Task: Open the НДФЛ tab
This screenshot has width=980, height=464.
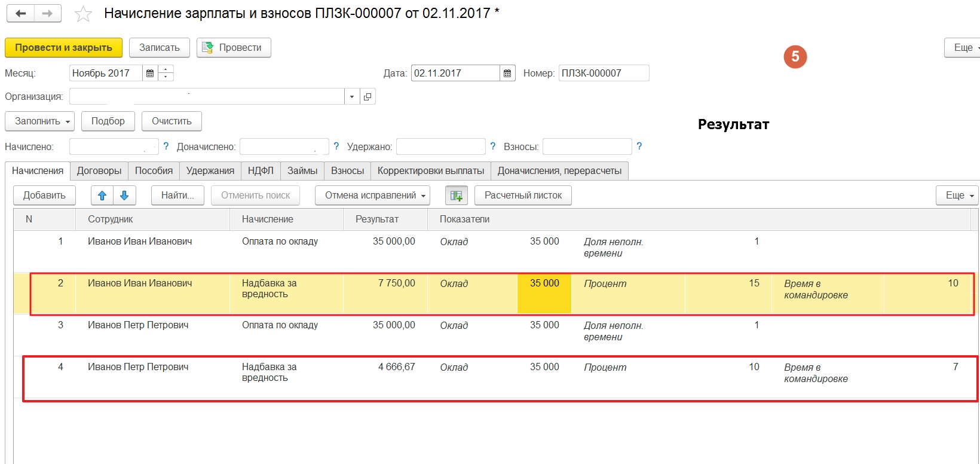Action: (x=261, y=171)
